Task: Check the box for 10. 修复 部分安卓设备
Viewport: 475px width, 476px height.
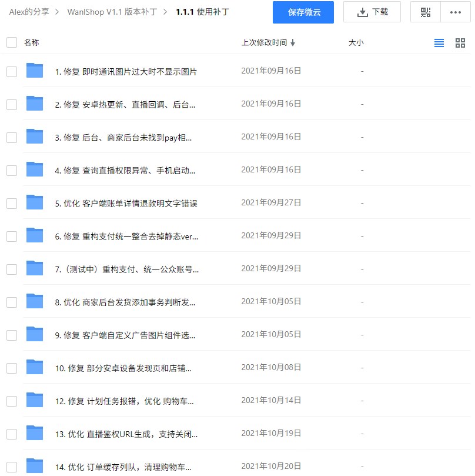Action: click(x=12, y=368)
